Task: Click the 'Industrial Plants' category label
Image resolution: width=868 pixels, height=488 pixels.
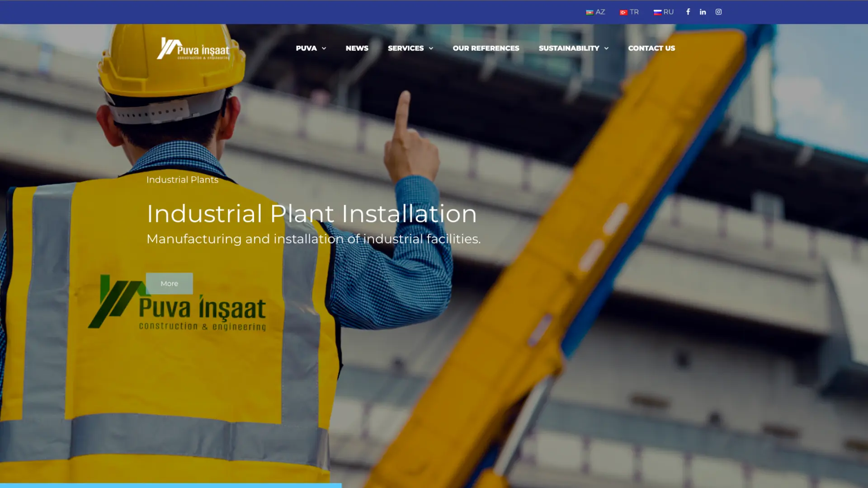Action: 182,180
